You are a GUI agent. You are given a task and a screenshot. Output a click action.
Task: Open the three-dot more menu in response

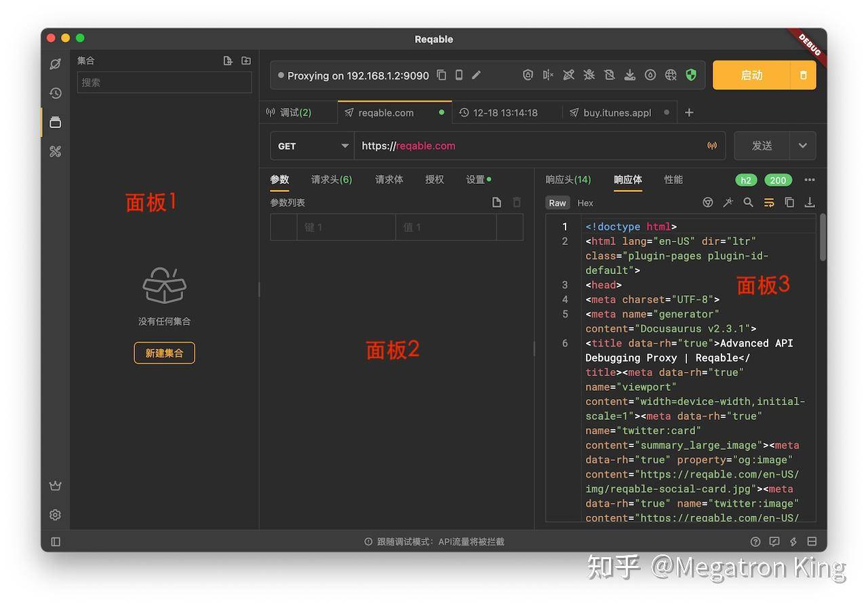point(810,180)
